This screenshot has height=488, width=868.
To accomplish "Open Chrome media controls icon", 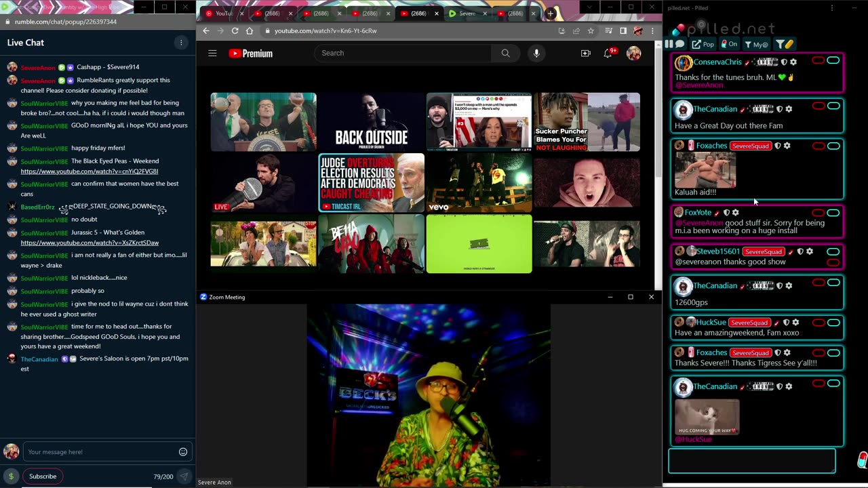I will (608, 30).
